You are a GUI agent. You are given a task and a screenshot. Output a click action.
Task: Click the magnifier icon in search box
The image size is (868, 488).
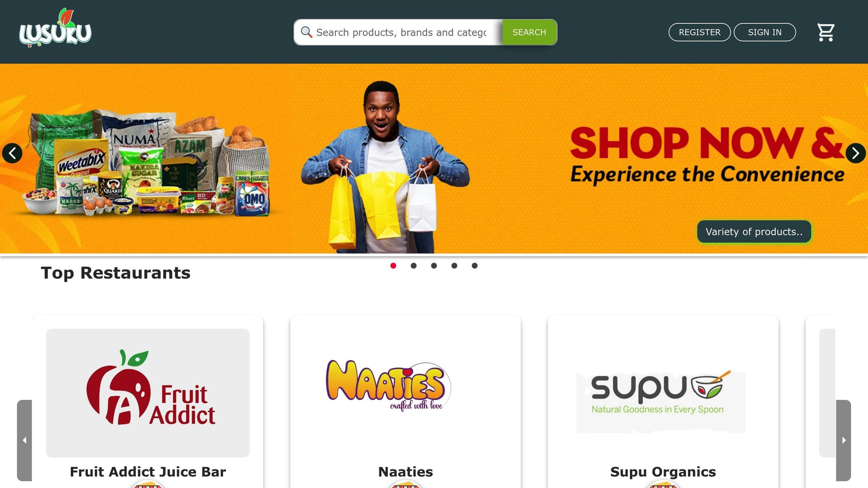tap(306, 32)
